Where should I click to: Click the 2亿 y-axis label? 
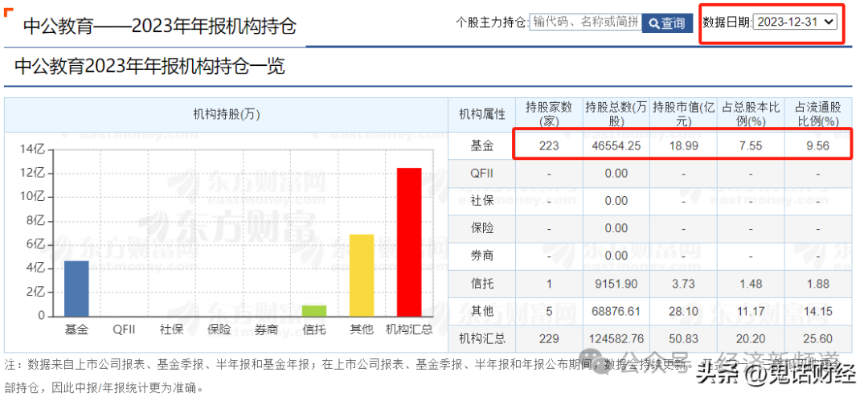(x=35, y=293)
